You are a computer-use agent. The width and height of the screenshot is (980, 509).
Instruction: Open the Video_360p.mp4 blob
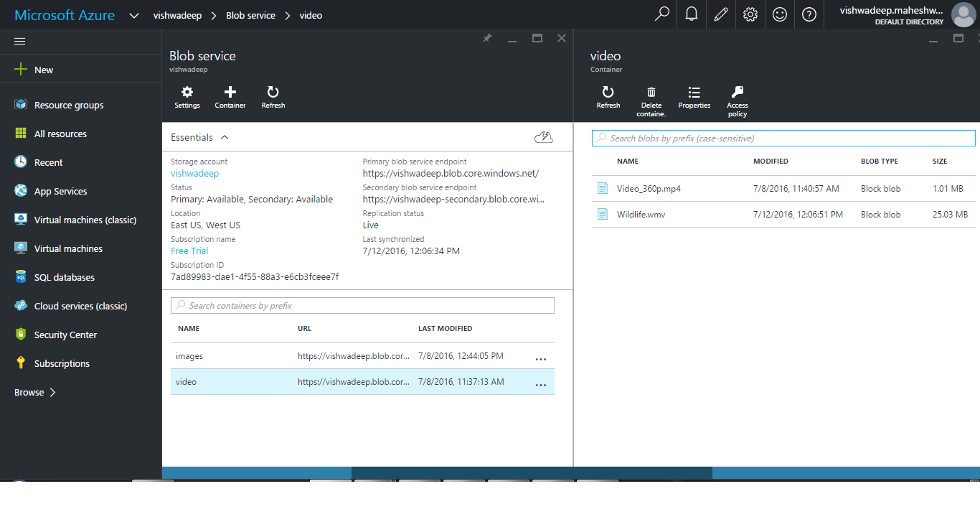(x=649, y=189)
